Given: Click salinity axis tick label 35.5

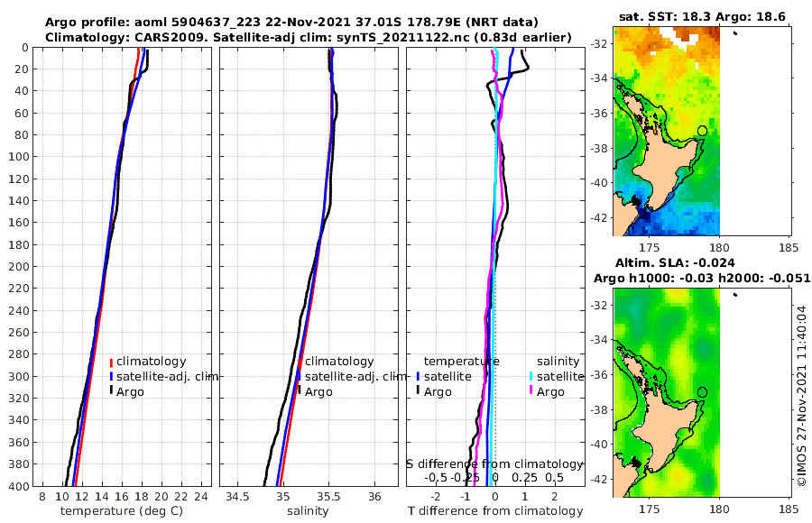Looking at the screenshot, I should tap(328, 497).
